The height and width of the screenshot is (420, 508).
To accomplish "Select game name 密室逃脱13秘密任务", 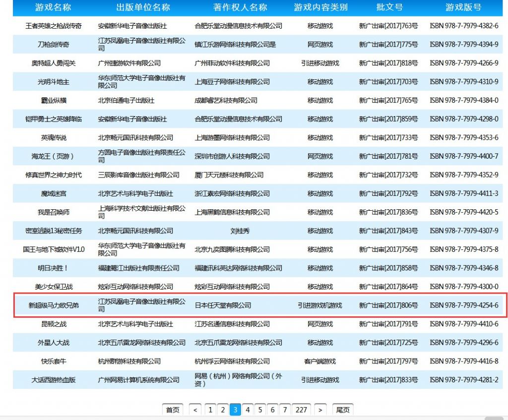I will click(x=54, y=231).
